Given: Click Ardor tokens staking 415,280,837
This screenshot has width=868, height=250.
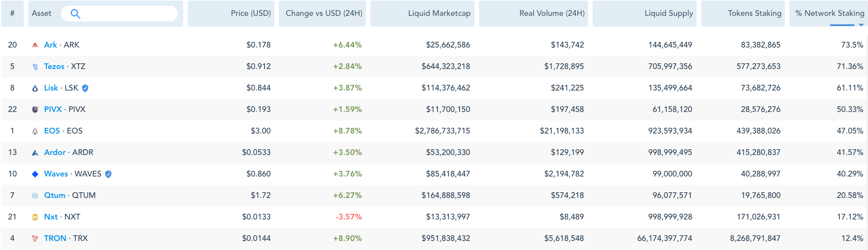Looking at the screenshot, I should click(758, 152).
